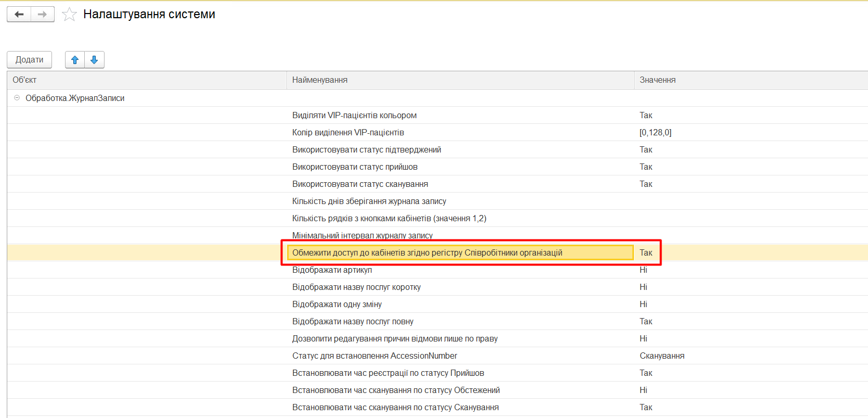Select Обмежити доступ до кабінетів setting
The width and height of the screenshot is (868, 418).
click(427, 253)
